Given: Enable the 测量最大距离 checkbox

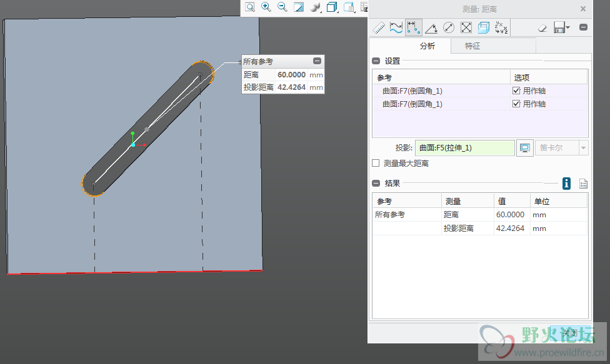Looking at the screenshot, I should [376, 163].
